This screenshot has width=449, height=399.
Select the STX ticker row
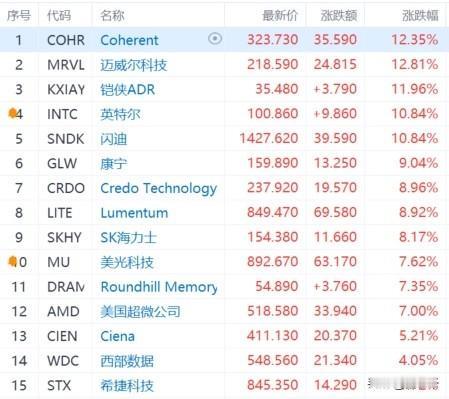click(x=224, y=385)
